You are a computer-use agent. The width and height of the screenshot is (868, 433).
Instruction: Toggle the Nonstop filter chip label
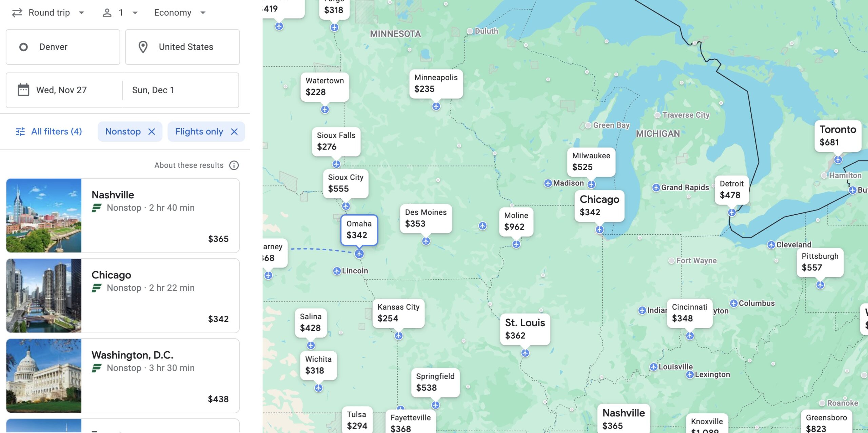pyautogui.click(x=123, y=132)
